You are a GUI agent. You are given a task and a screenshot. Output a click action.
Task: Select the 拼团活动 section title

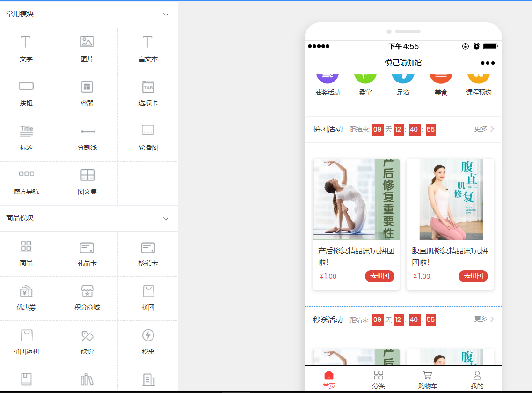pos(328,129)
